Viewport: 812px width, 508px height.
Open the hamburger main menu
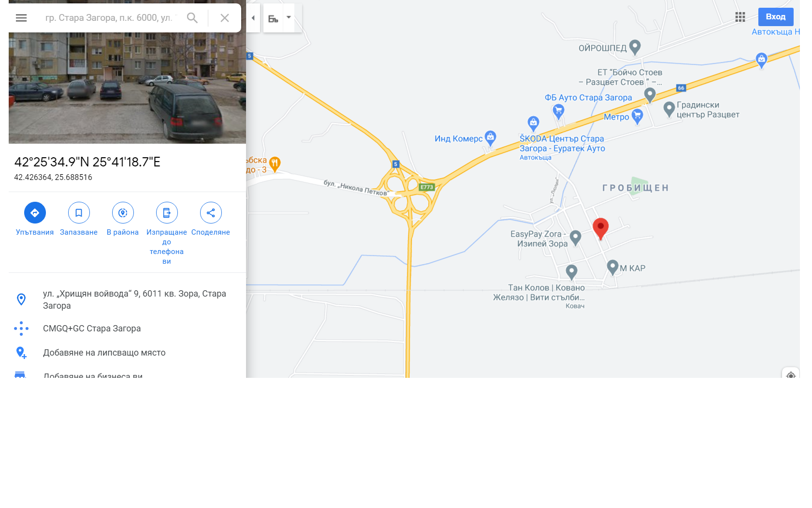point(21,18)
